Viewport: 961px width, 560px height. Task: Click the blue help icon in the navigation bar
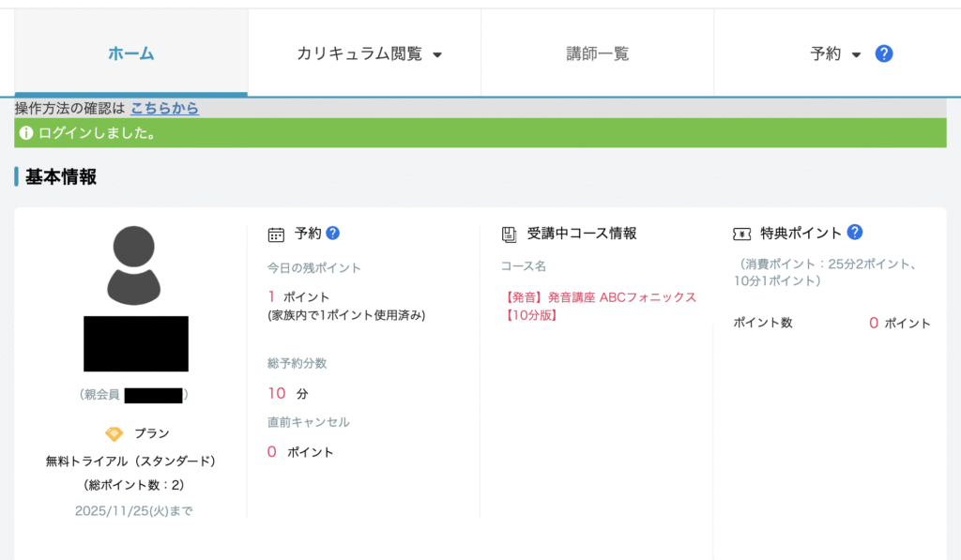point(883,53)
